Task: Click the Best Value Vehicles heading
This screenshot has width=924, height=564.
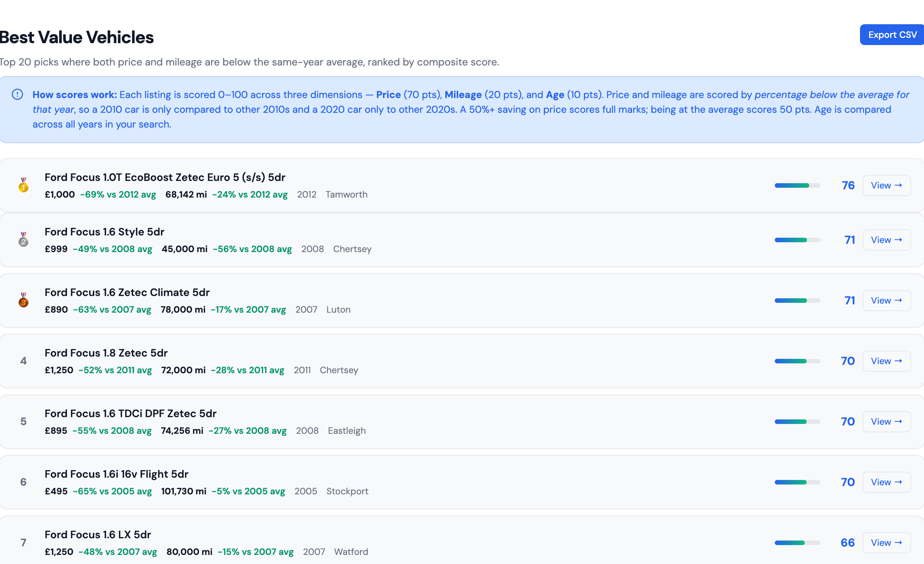Action: [77, 37]
